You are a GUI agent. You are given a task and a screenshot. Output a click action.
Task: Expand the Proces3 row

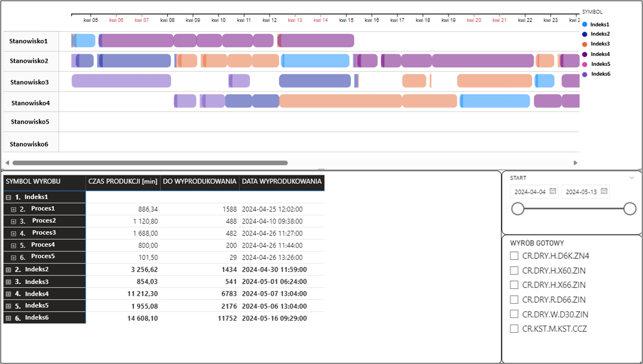pyautogui.click(x=14, y=233)
